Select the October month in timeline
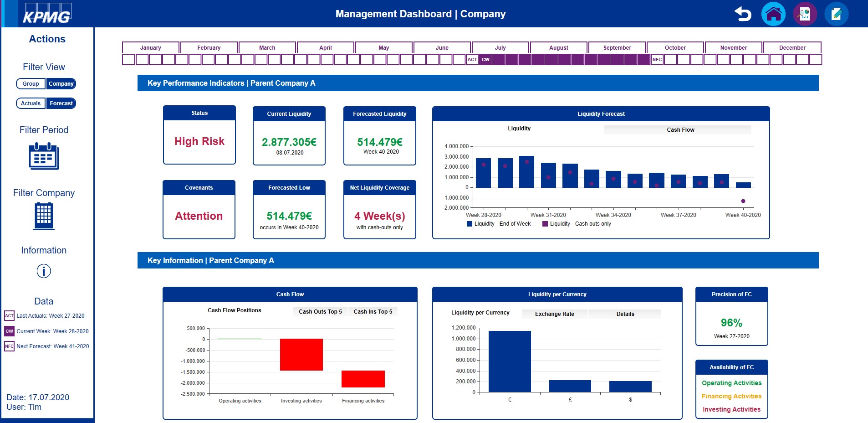This screenshot has width=868, height=423. click(675, 48)
